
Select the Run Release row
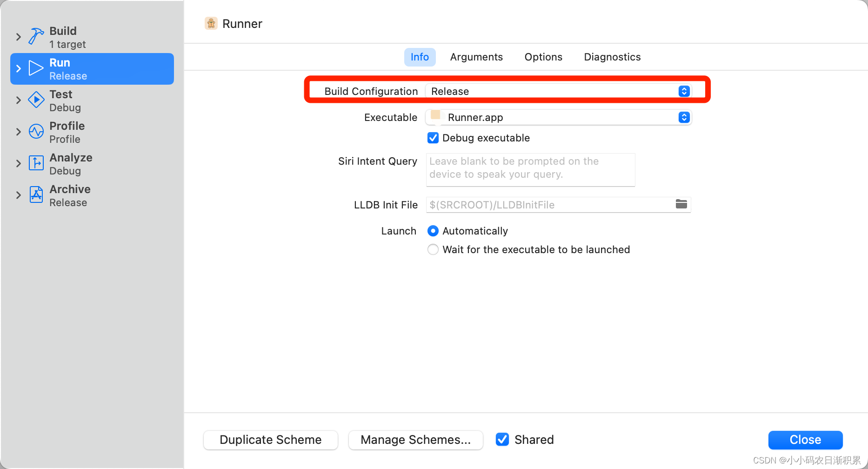[x=92, y=69]
